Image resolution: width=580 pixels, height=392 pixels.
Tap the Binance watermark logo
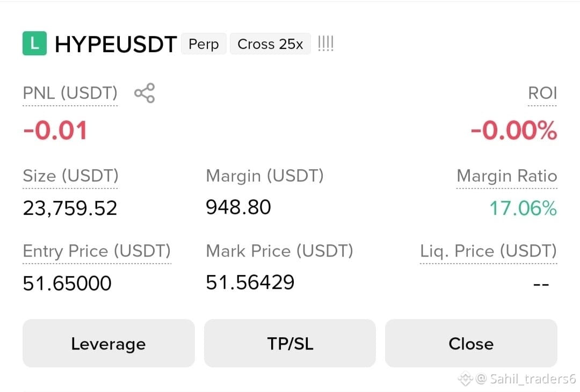pos(465,379)
